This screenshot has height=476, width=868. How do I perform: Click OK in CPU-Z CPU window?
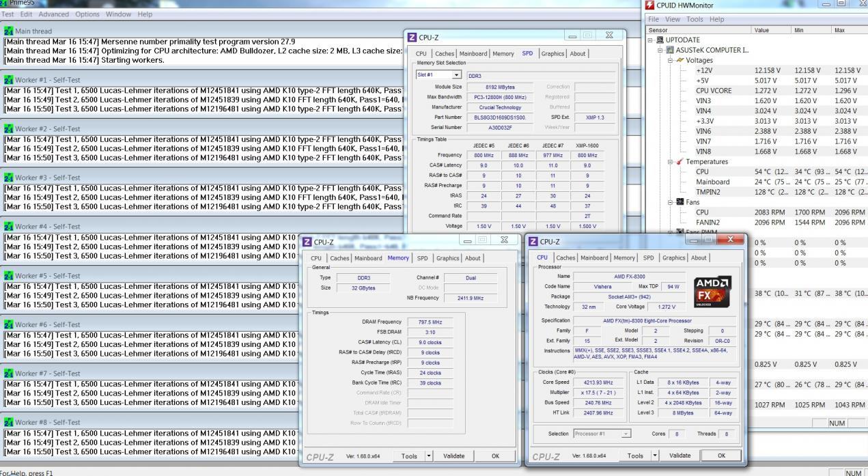(x=722, y=456)
